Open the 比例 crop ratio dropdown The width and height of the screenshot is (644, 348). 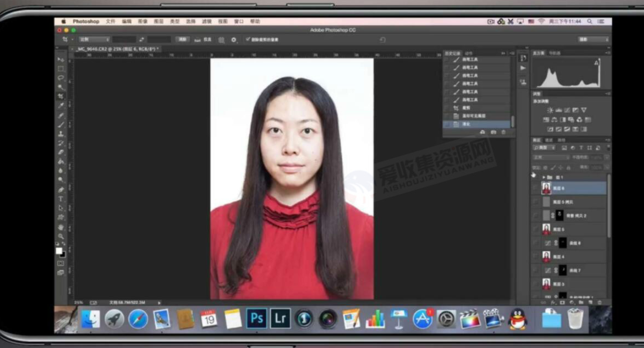93,39
